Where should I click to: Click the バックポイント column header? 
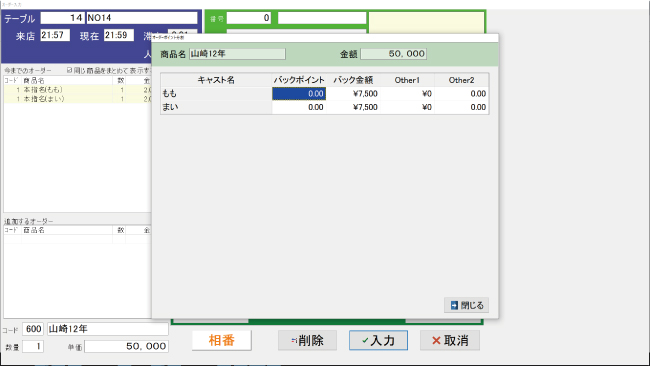[299, 80]
